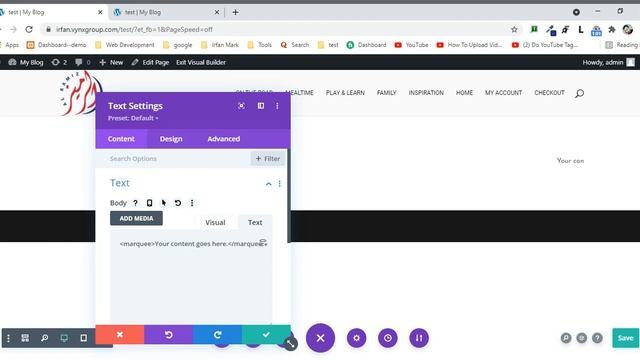640x360 pixels.
Task: Open HOME nav item
Action: pos(464,93)
